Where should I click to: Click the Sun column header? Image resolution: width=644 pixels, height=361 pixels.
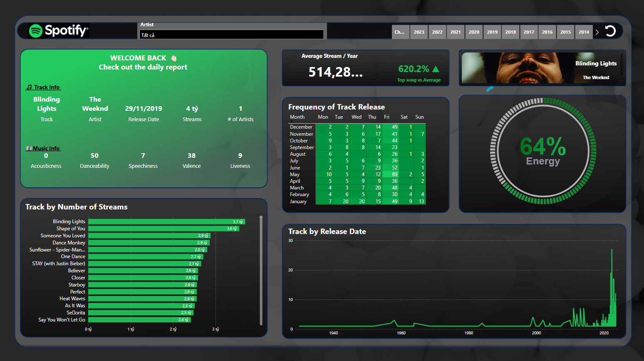pyautogui.click(x=419, y=117)
